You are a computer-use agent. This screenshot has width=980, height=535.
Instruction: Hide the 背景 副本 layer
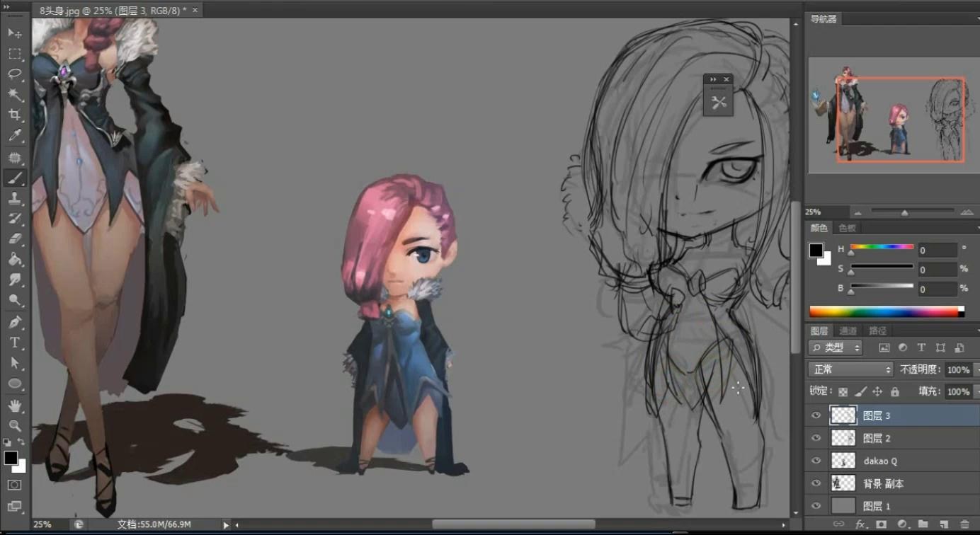tap(816, 483)
